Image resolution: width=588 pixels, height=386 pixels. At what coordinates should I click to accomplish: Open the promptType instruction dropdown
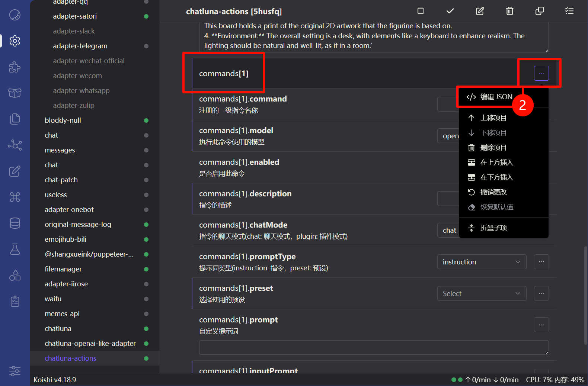tap(482, 262)
